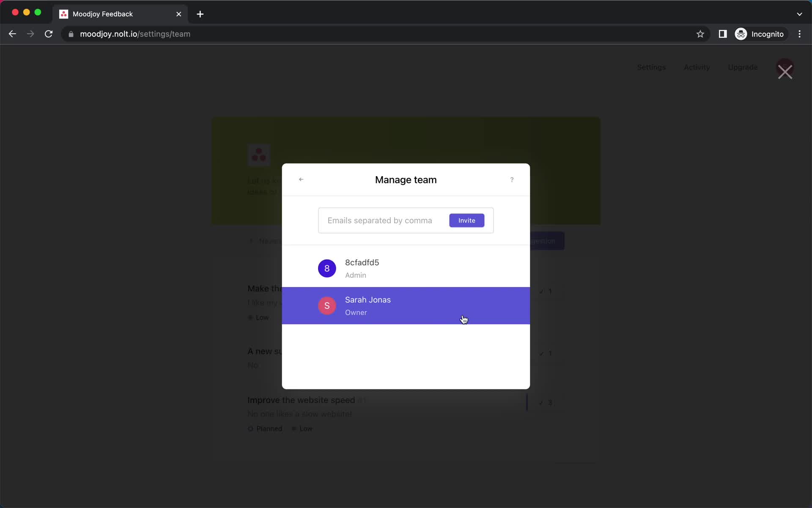Viewport: 812px width, 508px height.
Task: Click the Upgrade navigation icon
Action: (743, 67)
